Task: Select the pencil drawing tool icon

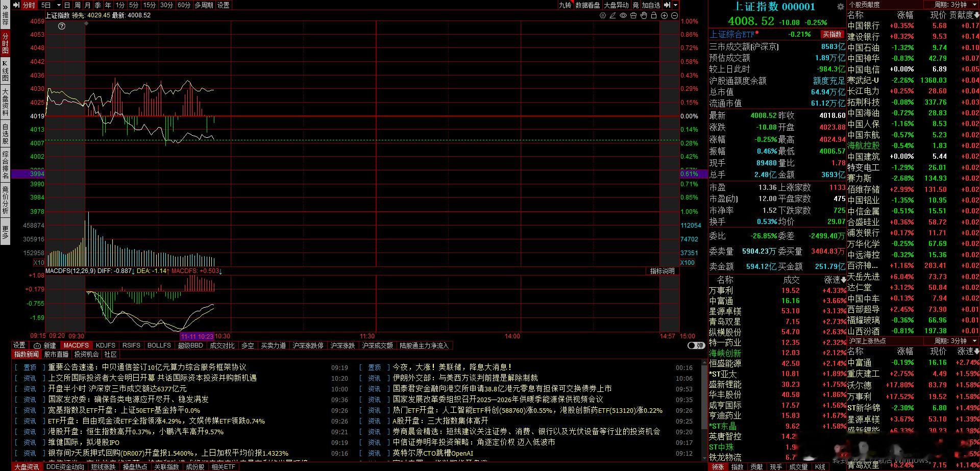Action: [613, 16]
